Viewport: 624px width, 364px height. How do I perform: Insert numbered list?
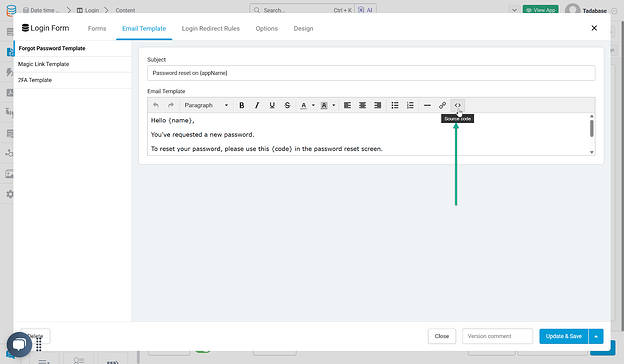click(x=410, y=105)
